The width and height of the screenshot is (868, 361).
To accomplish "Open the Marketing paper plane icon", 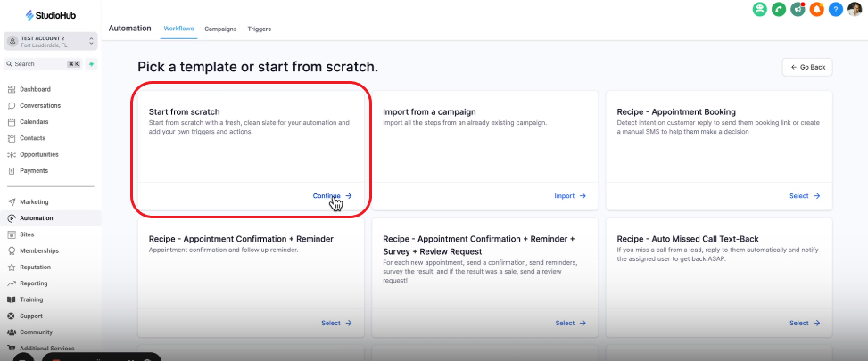I will pyautogui.click(x=12, y=201).
